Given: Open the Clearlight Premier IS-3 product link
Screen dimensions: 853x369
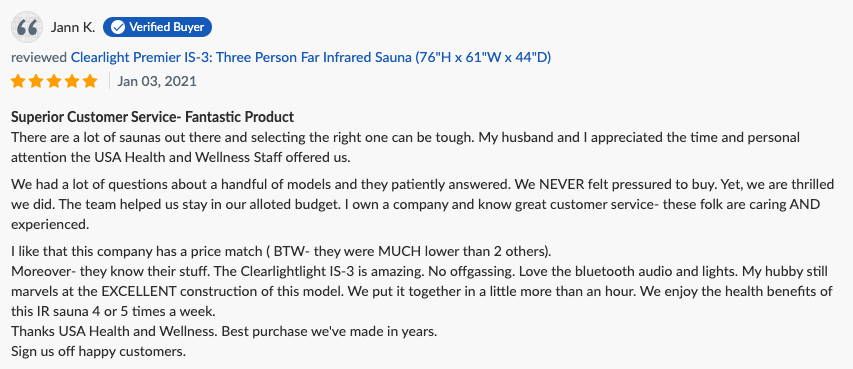Looking at the screenshot, I should coord(311,57).
